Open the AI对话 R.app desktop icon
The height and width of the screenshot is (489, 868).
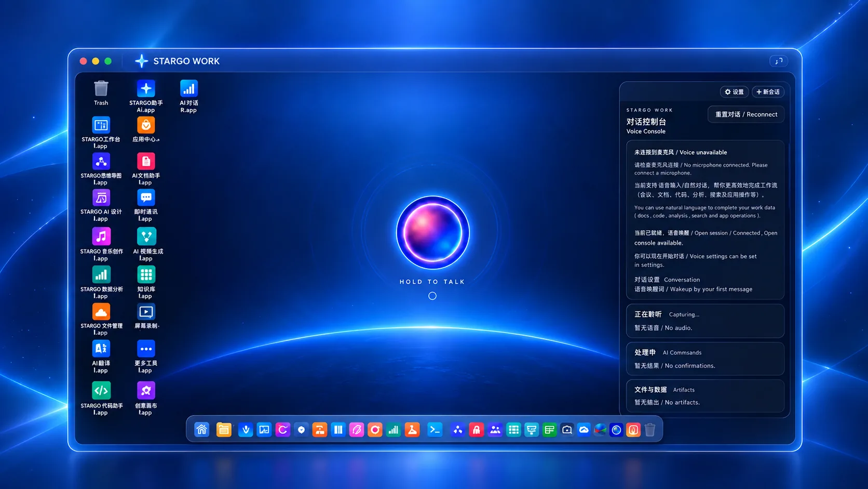(x=188, y=89)
